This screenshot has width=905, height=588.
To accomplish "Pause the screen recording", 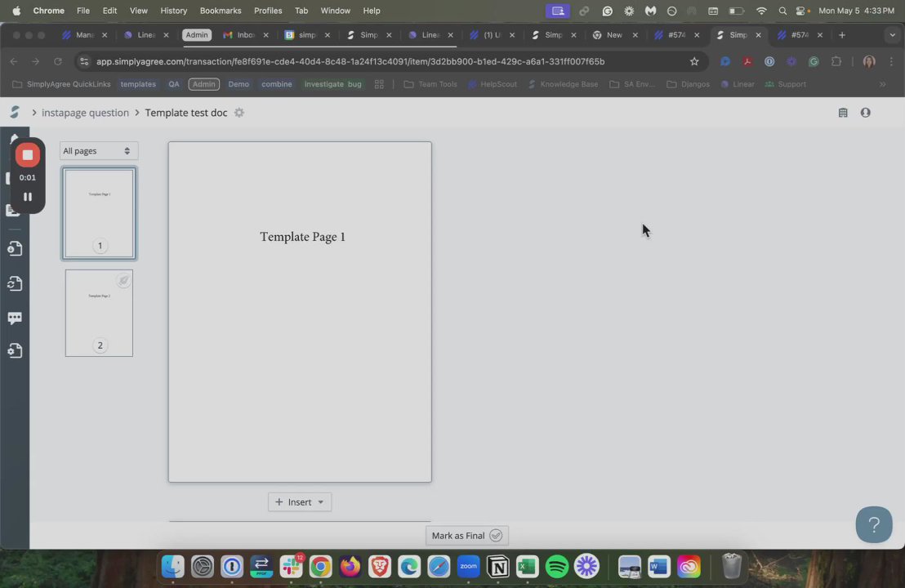I will point(27,197).
